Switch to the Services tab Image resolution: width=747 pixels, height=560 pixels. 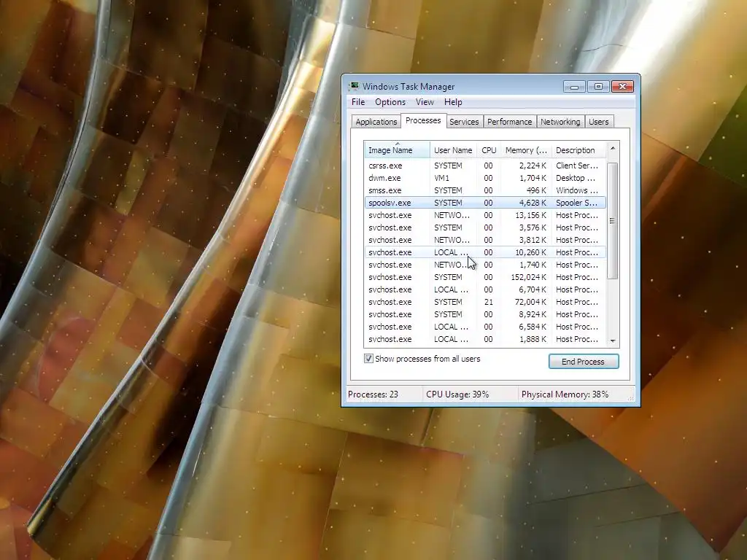tap(464, 122)
